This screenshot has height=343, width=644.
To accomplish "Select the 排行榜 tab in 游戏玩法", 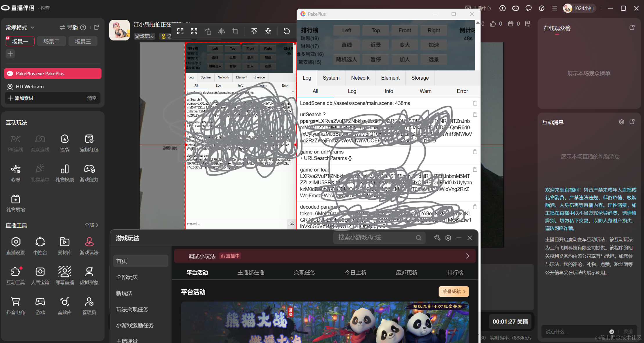I will tap(455, 272).
